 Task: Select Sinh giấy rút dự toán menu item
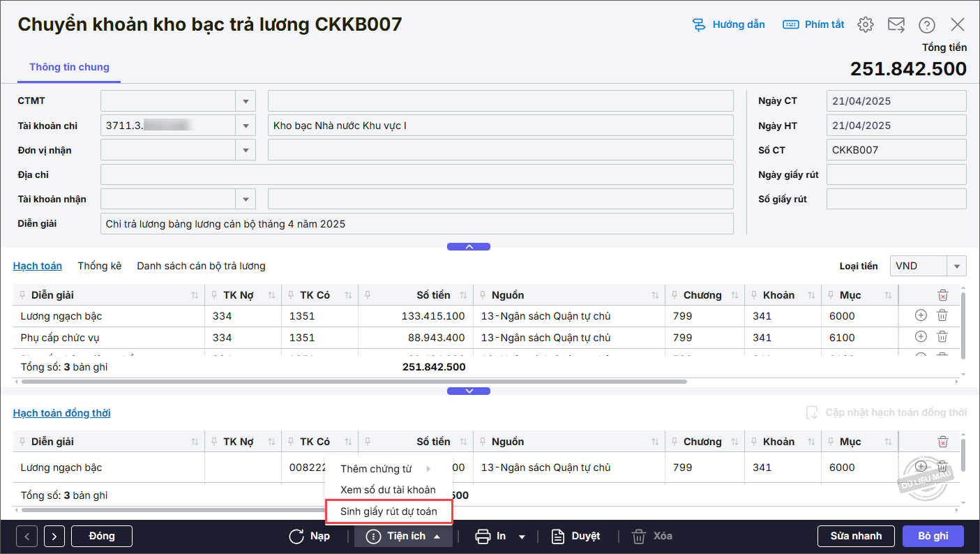coord(389,511)
